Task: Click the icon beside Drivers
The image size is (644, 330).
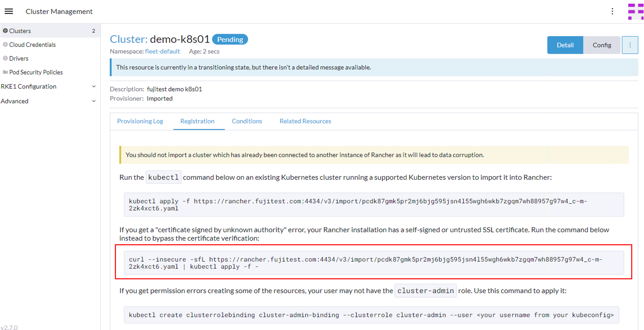Action: (5, 58)
